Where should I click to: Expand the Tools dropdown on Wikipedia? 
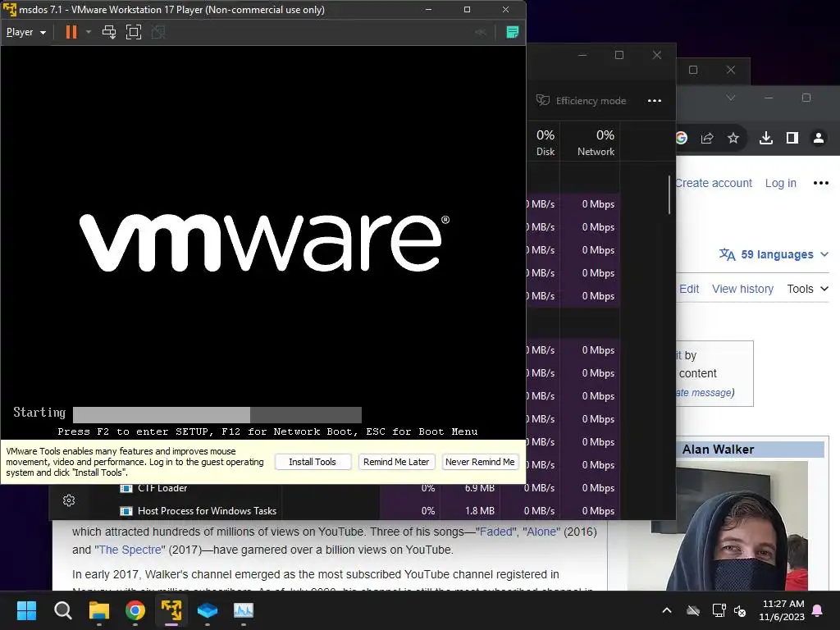click(808, 290)
